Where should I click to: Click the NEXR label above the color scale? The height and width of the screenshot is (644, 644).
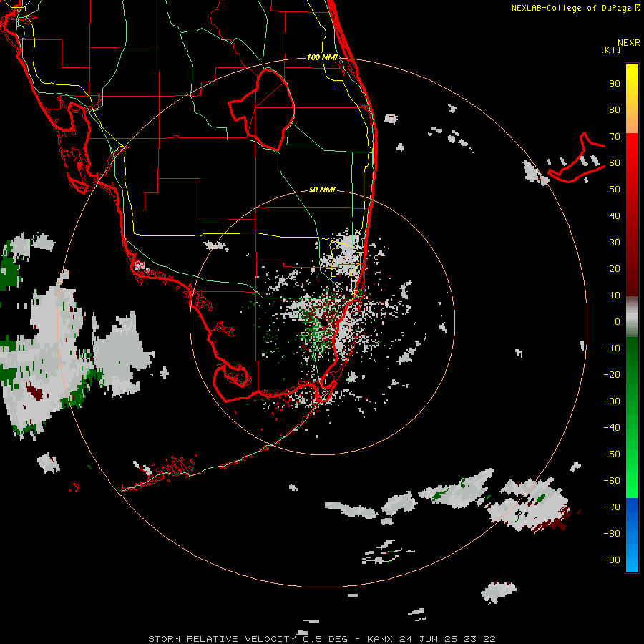click(x=628, y=43)
